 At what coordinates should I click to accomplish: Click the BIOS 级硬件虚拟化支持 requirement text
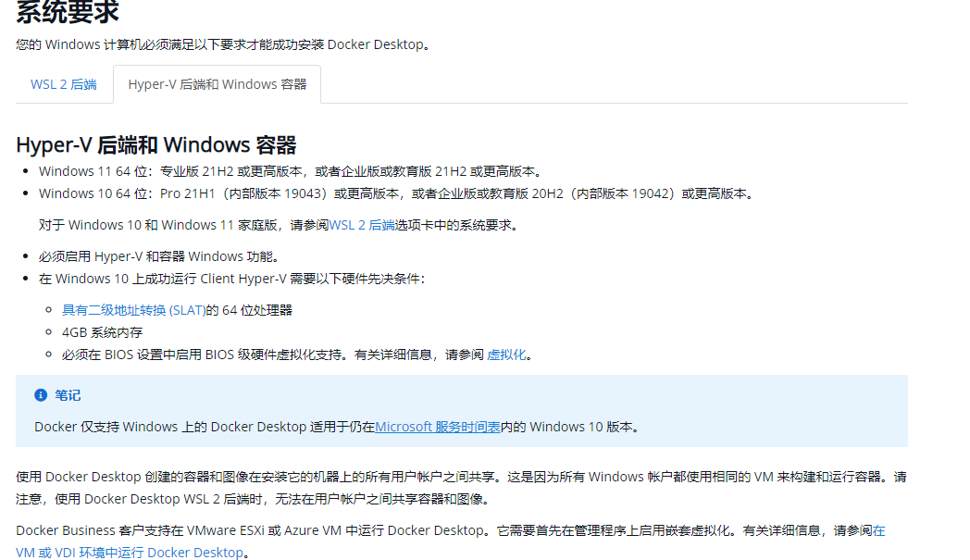point(297,355)
